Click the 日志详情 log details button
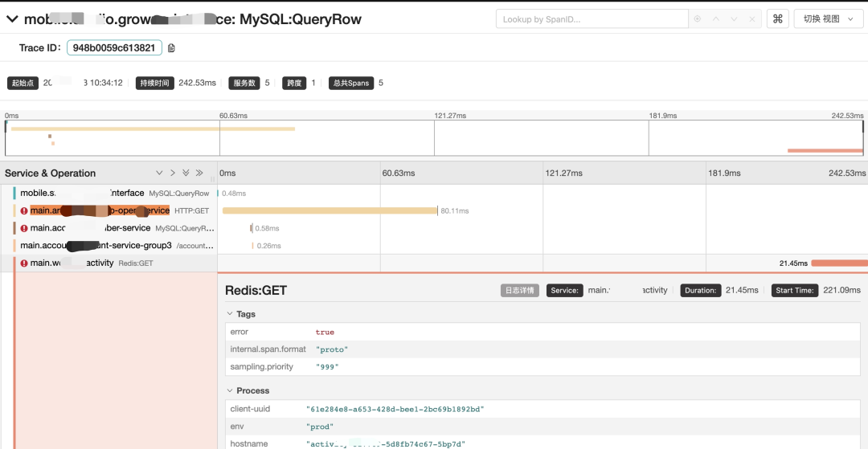 519,290
